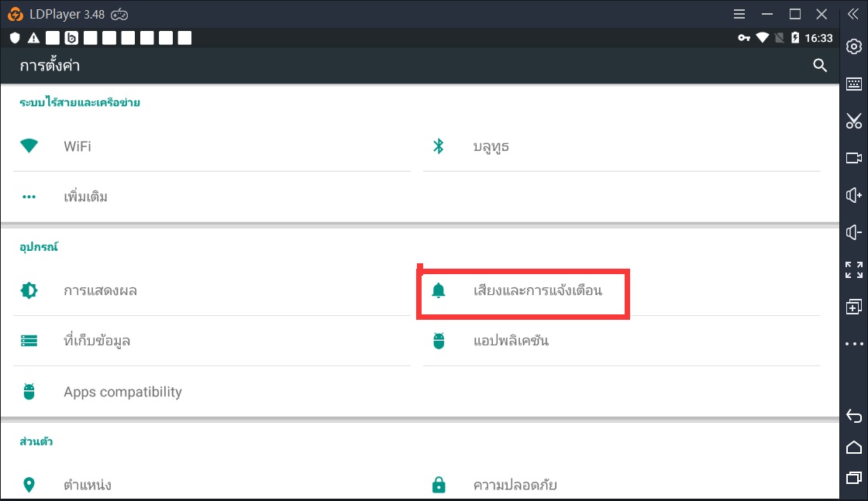Open บลูทูธ (Bluetooth) settings

click(491, 146)
